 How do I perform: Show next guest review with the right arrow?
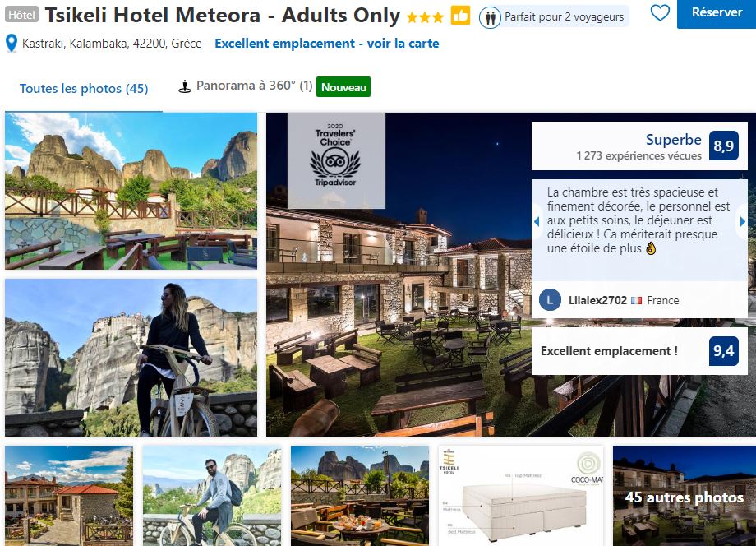point(743,222)
